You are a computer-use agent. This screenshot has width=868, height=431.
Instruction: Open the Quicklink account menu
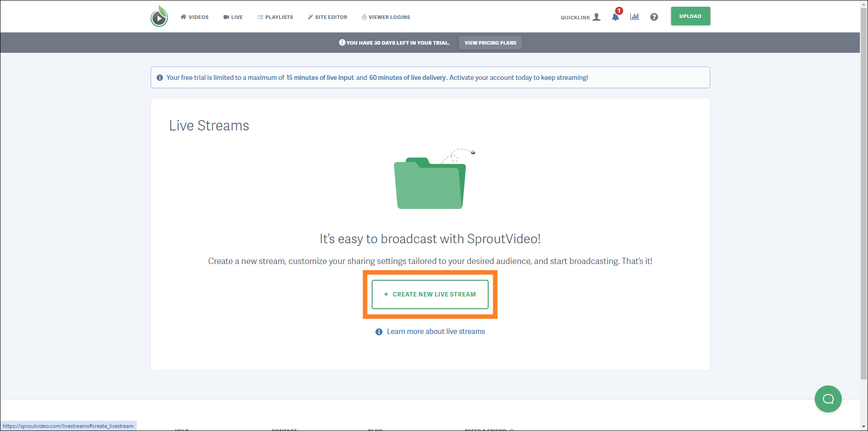coord(581,17)
